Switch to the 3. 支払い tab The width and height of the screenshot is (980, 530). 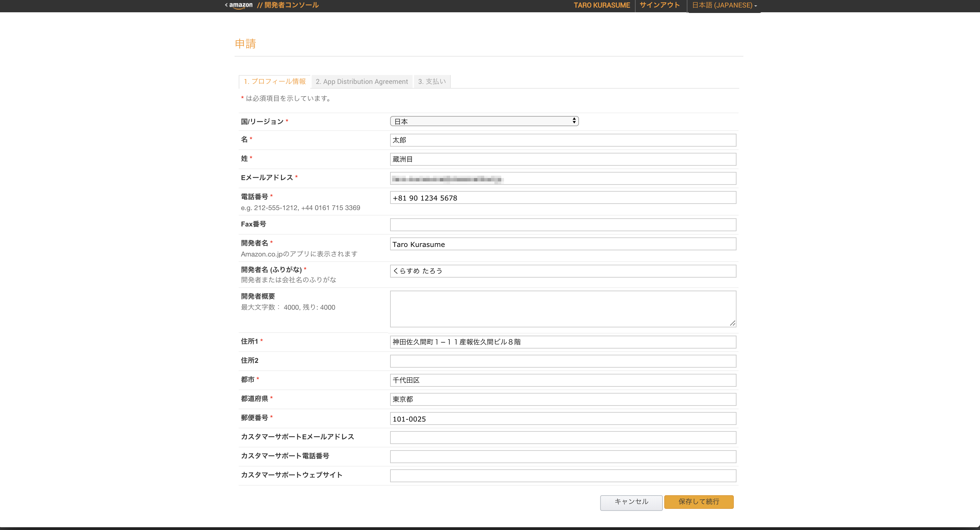[432, 82]
